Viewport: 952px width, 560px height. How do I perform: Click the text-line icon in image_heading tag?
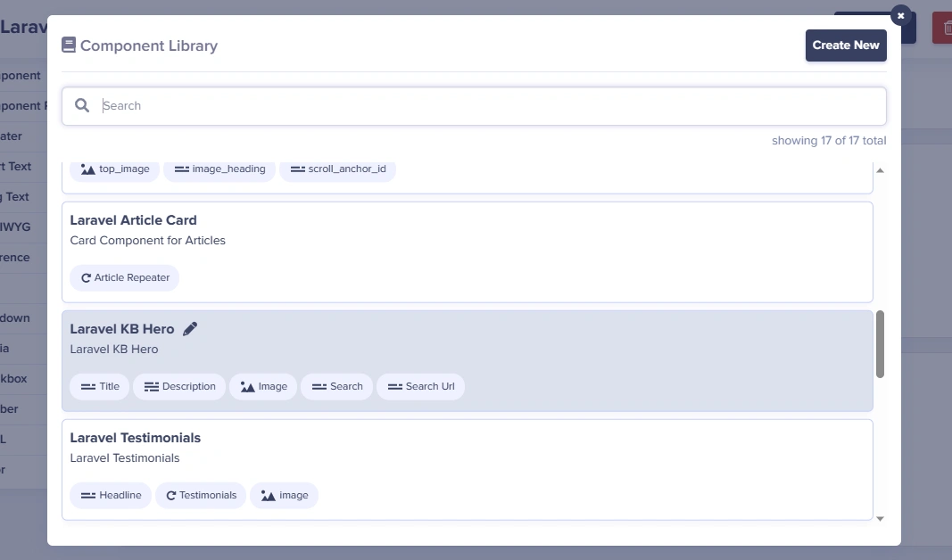pyautogui.click(x=181, y=169)
